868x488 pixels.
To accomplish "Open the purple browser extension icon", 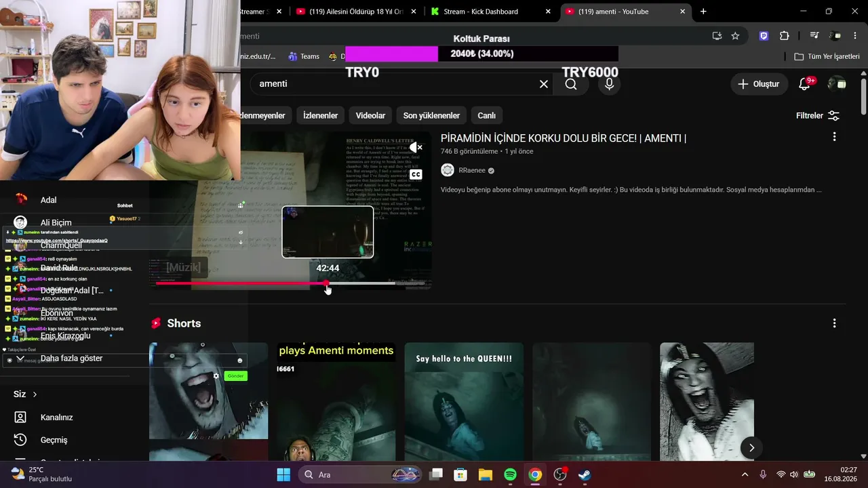I will [764, 36].
